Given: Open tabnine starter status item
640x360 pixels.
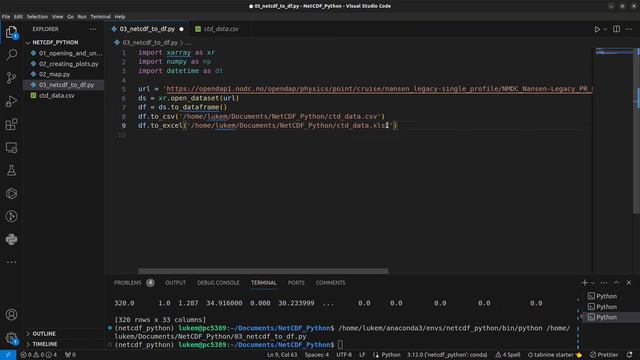Looking at the screenshot, I should [555, 355].
